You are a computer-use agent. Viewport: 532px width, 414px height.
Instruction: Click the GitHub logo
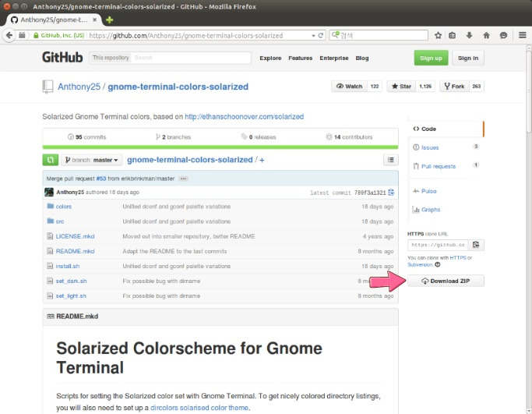[62, 58]
